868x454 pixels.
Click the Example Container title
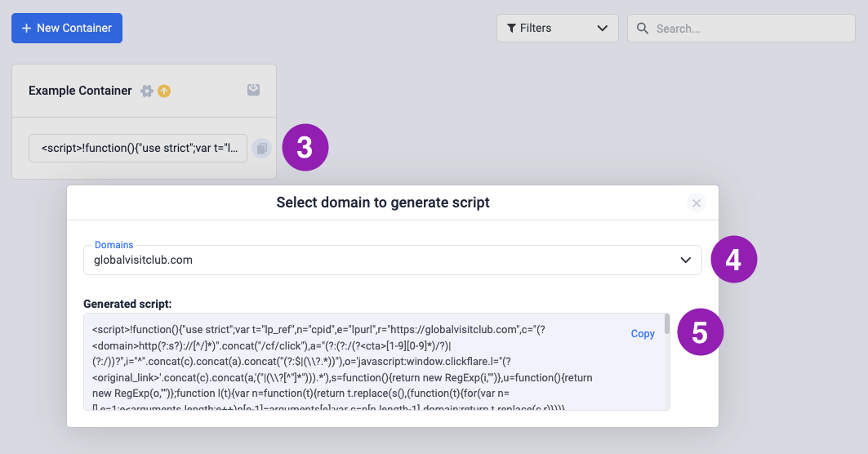tap(80, 91)
